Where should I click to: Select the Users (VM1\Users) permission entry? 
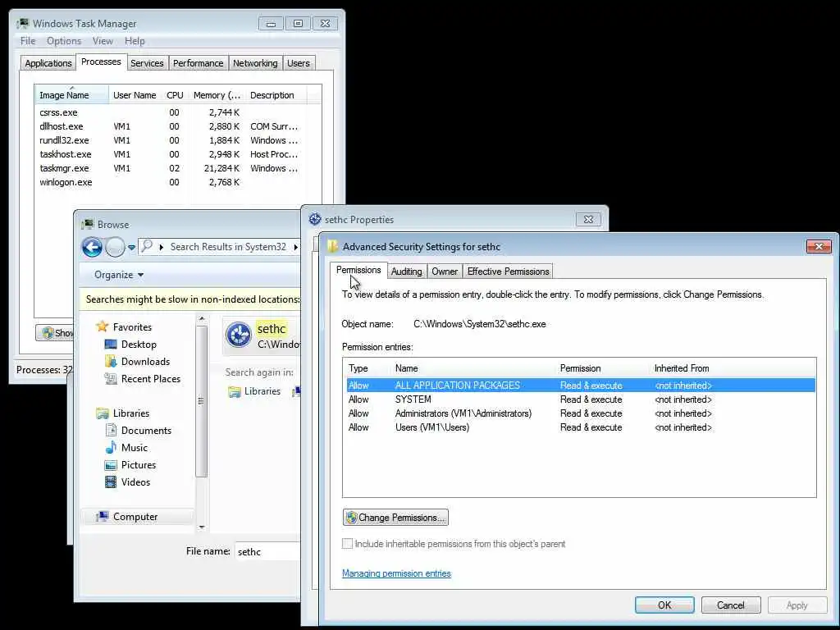pyautogui.click(x=581, y=427)
